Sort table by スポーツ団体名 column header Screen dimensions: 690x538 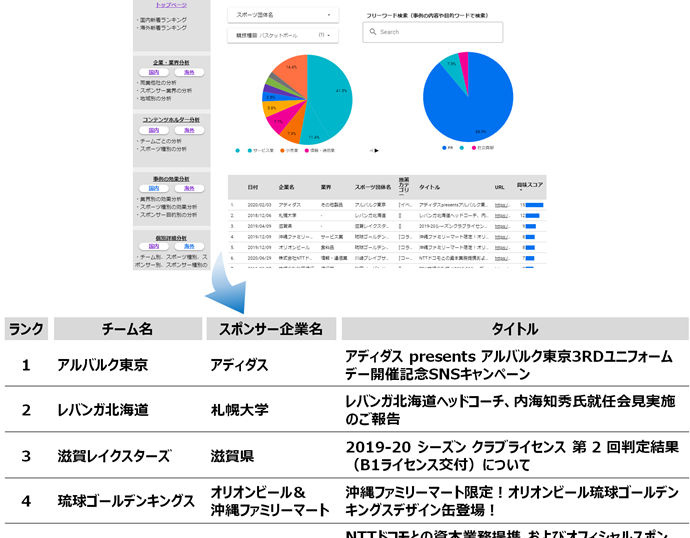click(373, 187)
